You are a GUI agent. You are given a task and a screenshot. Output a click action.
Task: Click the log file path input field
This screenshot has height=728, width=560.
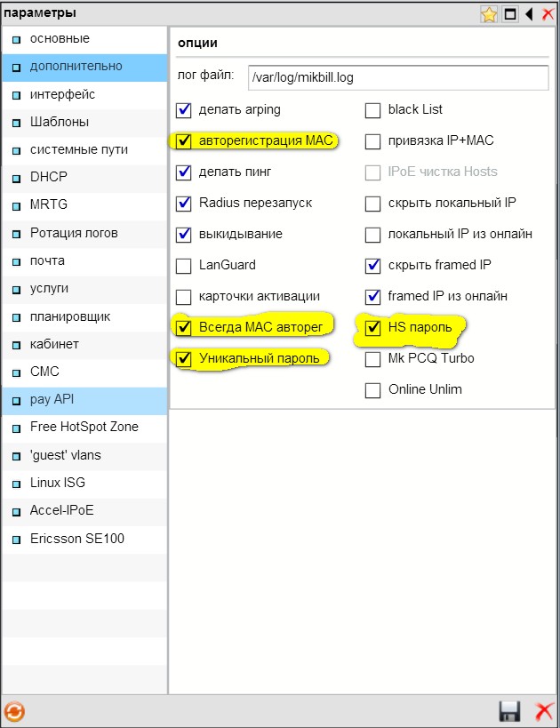396,78
